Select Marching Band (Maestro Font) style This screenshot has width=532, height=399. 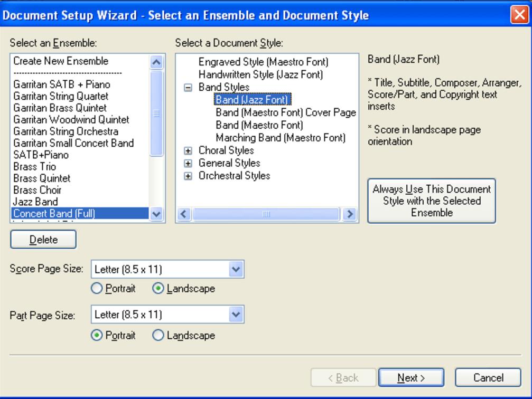click(x=280, y=138)
